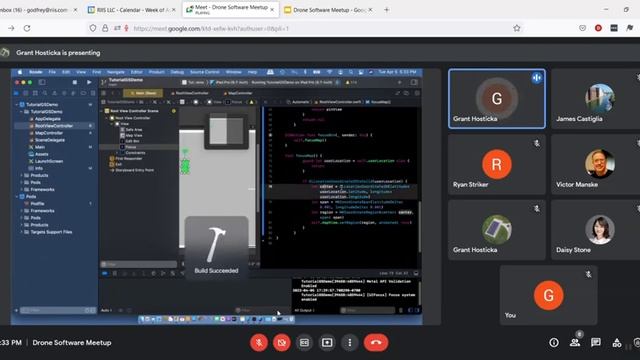Select Safe Area in document outline
The image size is (640, 360).
[134, 129]
